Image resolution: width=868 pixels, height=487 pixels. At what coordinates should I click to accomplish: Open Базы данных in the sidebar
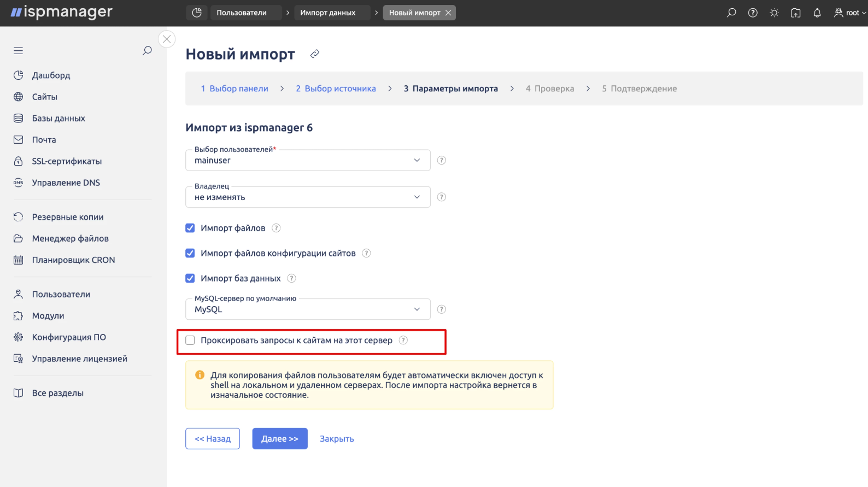coord(58,119)
